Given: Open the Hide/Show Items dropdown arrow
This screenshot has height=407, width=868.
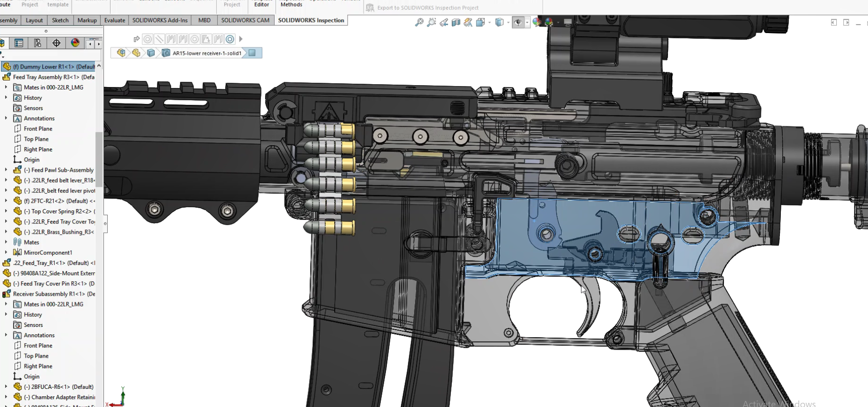Looking at the screenshot, I should tap(527, 22).
